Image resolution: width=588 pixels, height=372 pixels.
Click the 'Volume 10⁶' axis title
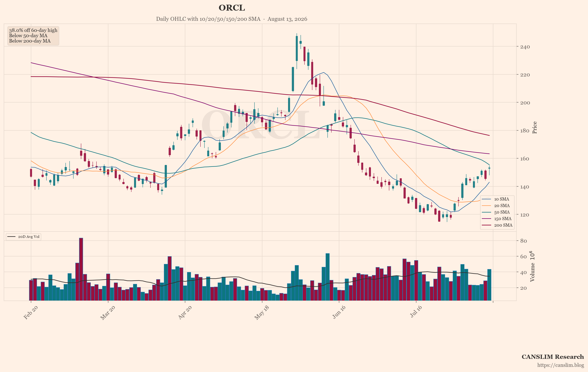point(532,266)
